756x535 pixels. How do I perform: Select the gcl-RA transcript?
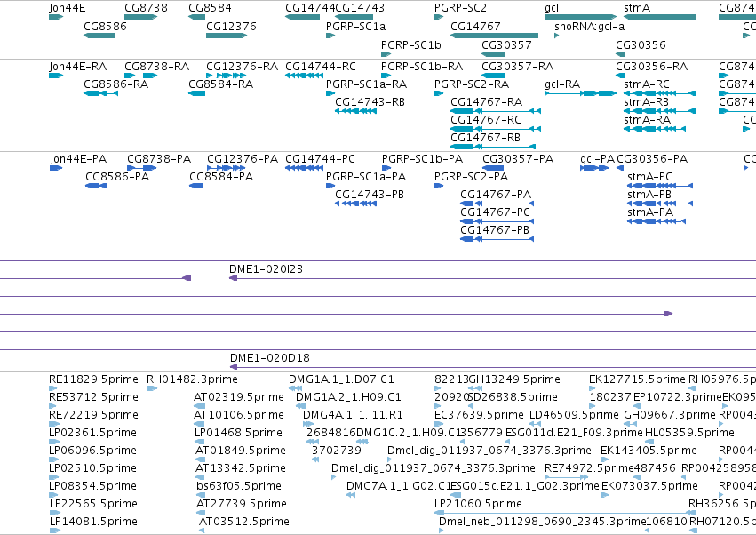(580, 93)
